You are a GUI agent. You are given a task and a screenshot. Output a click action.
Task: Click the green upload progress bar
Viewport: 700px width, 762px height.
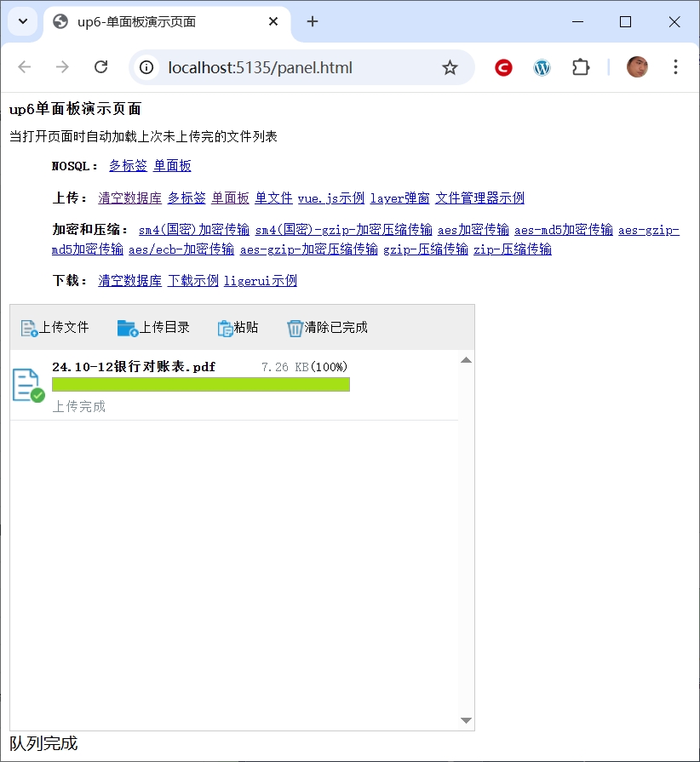(200, 385)
